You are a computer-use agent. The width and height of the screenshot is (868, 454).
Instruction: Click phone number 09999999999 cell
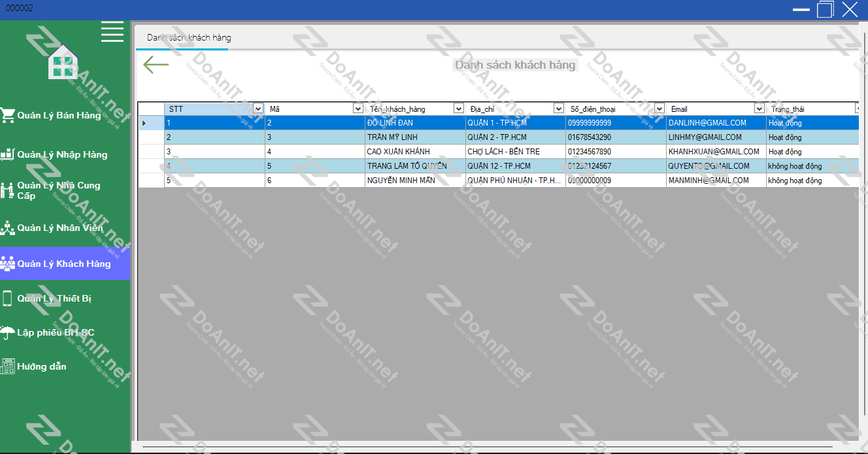(616, 123)
